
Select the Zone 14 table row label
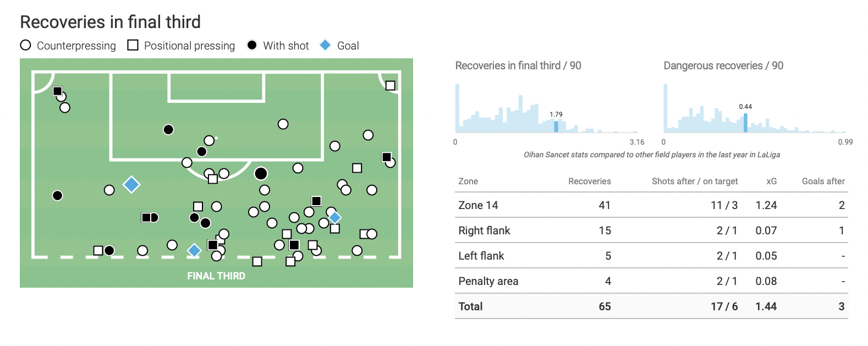(x=478, y=205)
